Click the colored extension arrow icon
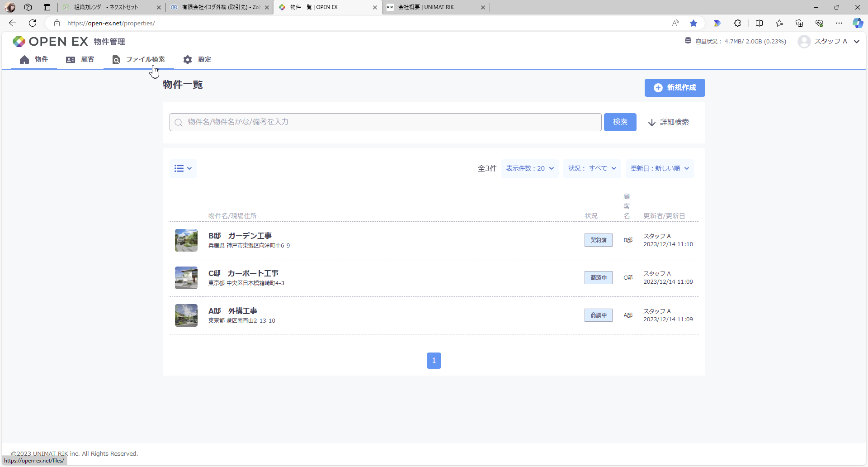The width and height of the screenshot is (868, 467). [x=717, y=23]
